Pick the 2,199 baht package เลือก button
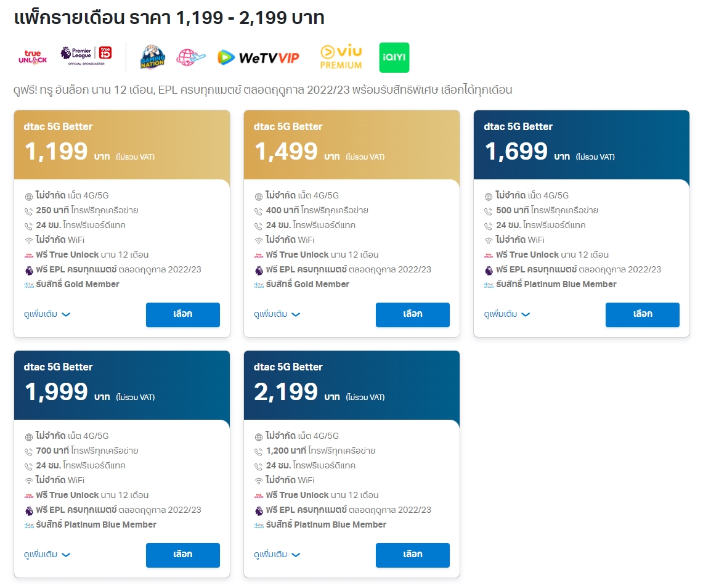The image size is (703, 588). (x=412, y=555)
